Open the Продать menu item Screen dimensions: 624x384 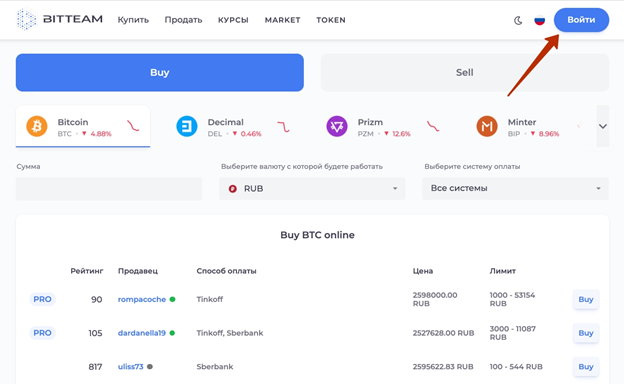(x=183, y=20)
